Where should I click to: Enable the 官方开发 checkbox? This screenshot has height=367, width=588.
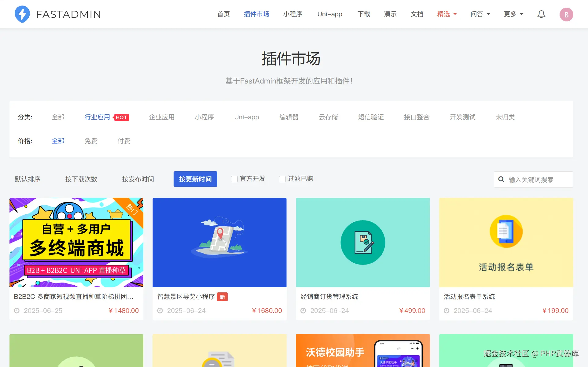234,179
